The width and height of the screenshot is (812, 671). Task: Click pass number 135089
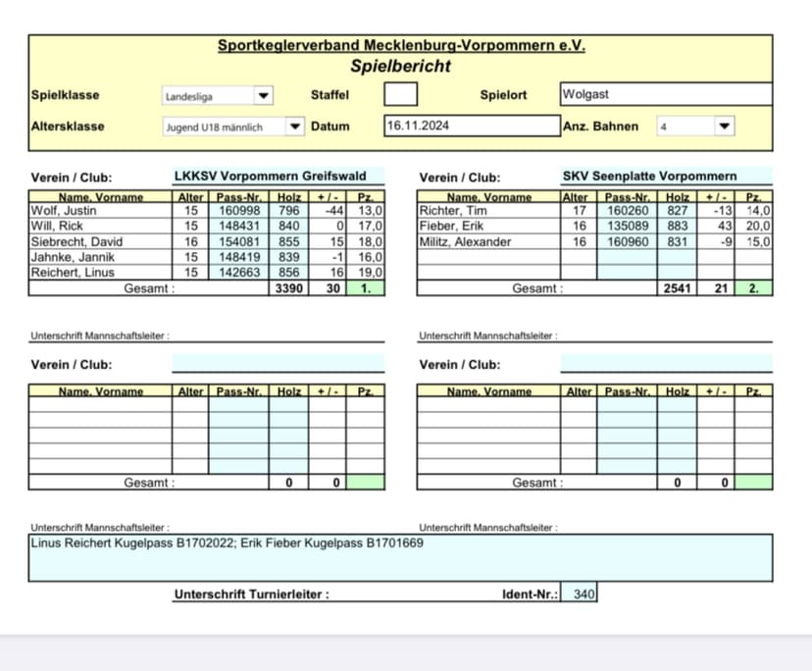627,226
